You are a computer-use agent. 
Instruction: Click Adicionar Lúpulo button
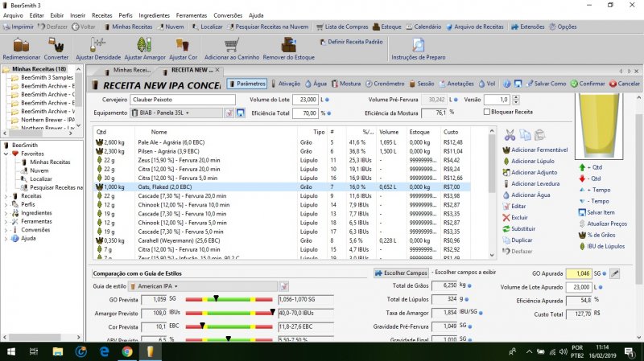(x=529, y=162)
